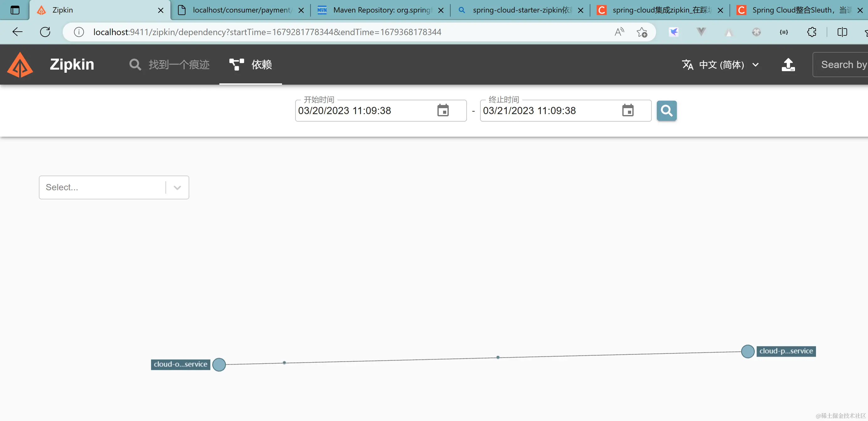This screenshot has height=421, width=868.
Task: Open the browser extensions puzzle icon
Action: pyautogui.click(x=811, y=32)
